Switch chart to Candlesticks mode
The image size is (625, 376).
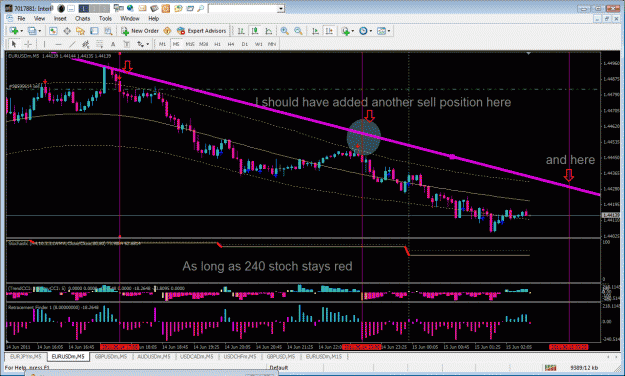point(255,31)
